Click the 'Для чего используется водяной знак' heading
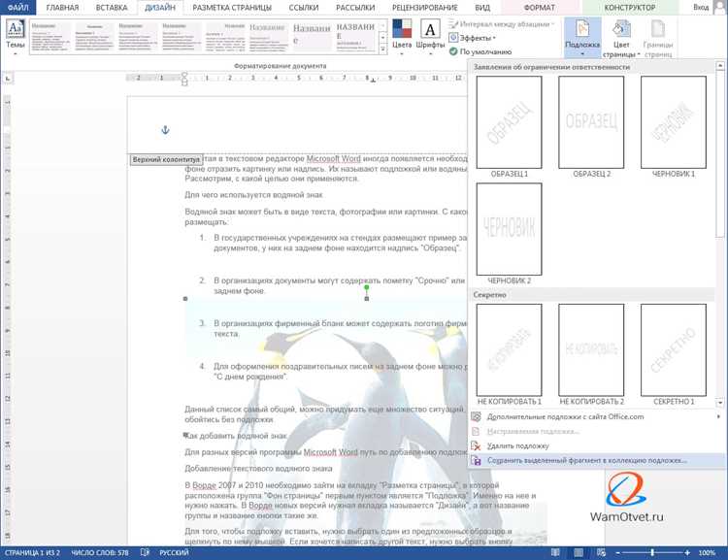Viewport: 728px width, 560px height. [253, 194]
